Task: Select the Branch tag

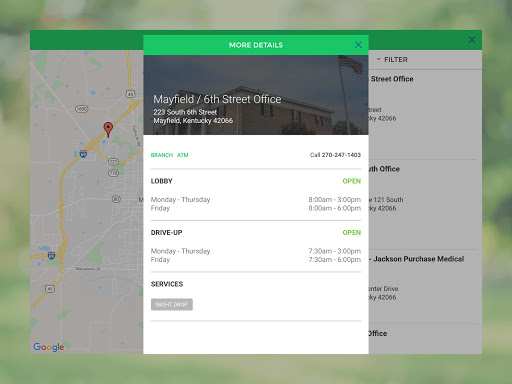Action: pos(162,155)
